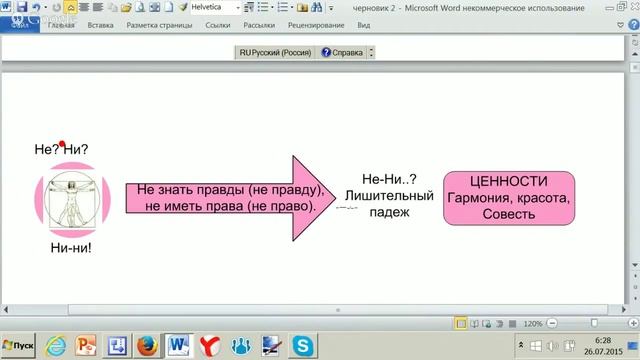Click the Справка help button
The width and height of the screenshot is (640, 360).
point(342,53)
